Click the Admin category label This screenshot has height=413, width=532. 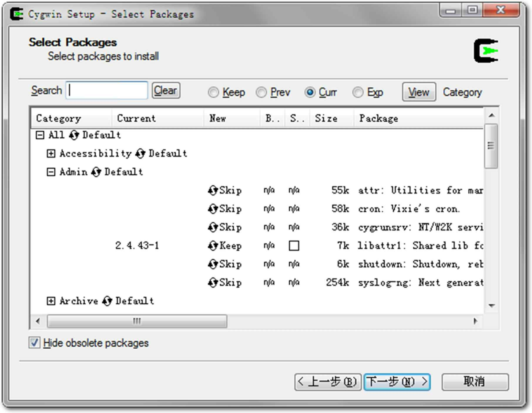pos(73,172)
